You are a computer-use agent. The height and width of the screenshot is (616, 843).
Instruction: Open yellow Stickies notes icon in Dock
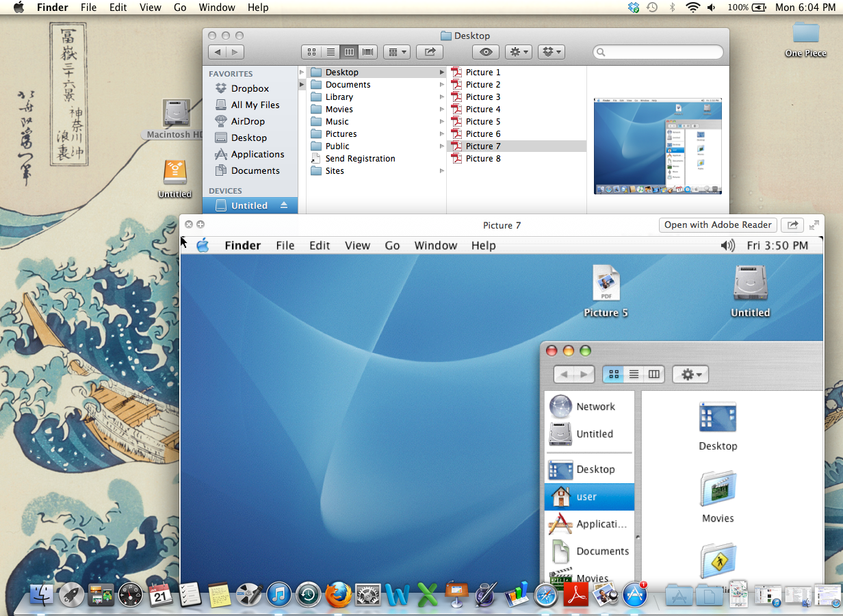[220, 595]
